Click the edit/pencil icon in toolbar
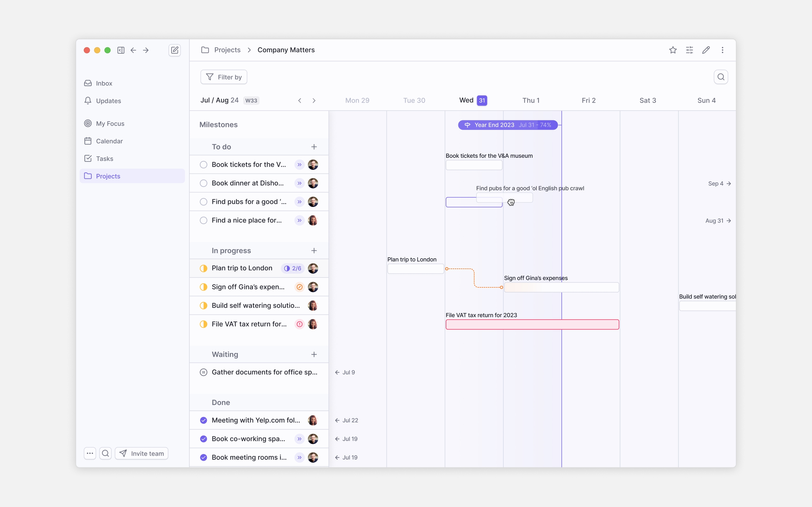The height and width of the screenshot is (507, 812). point(706,50)
